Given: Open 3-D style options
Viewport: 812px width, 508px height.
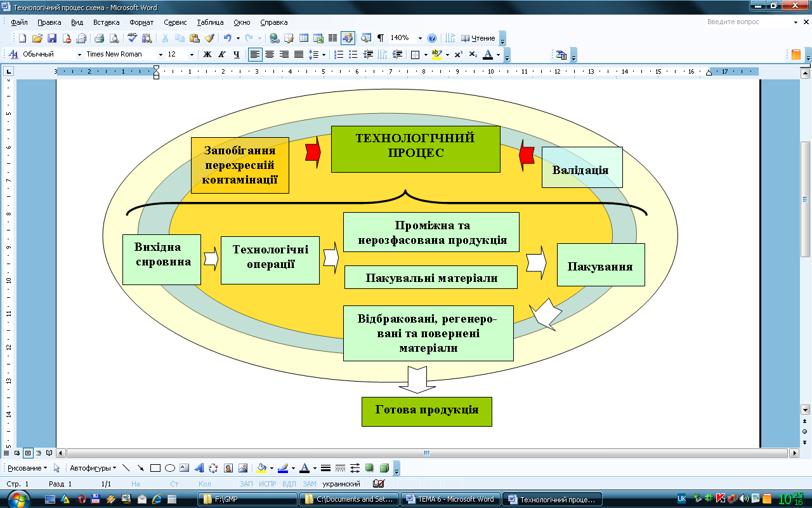Looking at the screenshot, I should coord(384,468).
